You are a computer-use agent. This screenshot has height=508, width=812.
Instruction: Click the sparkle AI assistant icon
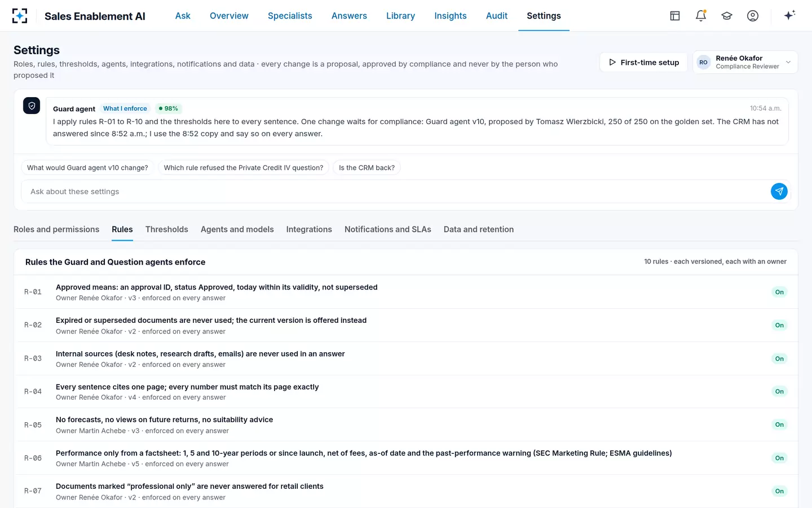pos(789,15)
